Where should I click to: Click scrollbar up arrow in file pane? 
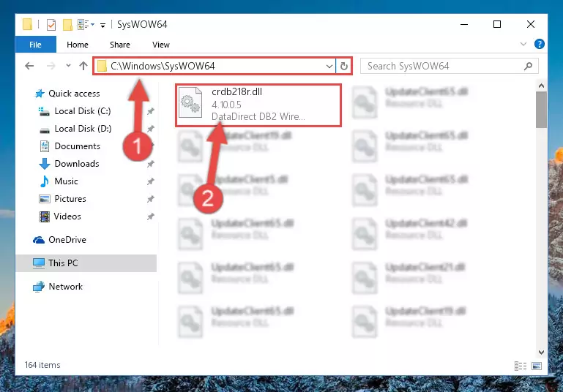[x=541, y=86]
